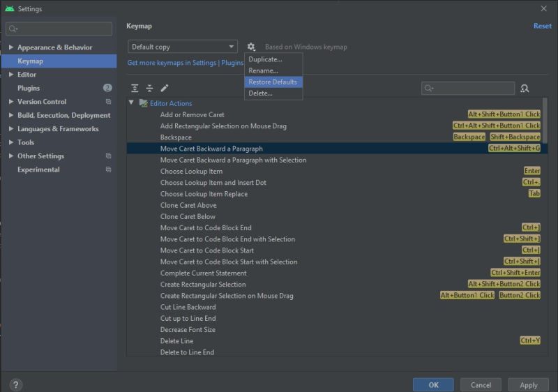Image resolution: width=558 pixels, height=392 pixels.
Task: Click the keymap action search field
Action: coord(468,88)
